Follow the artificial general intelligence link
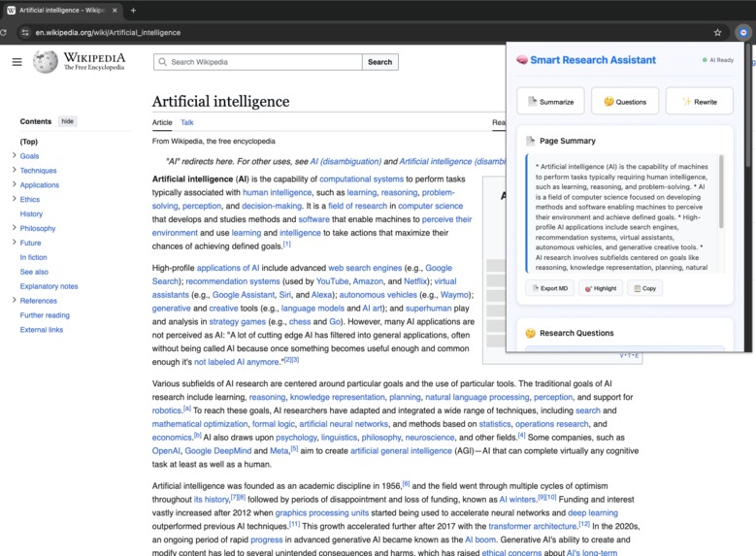 tap(401, 451)
